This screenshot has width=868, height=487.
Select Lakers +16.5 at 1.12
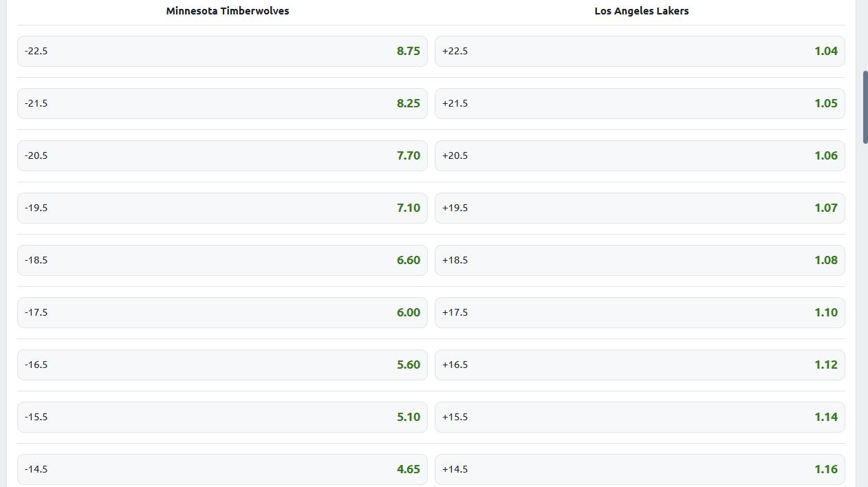pyautogui.click(x=640, y=365)
